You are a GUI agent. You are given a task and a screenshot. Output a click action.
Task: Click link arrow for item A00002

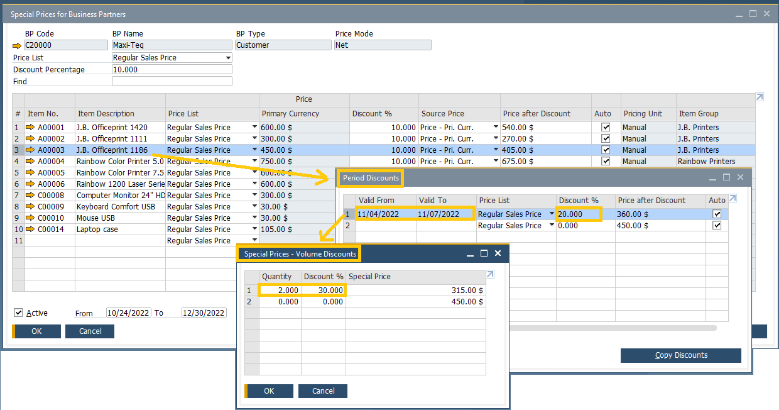tap(31, 139)
